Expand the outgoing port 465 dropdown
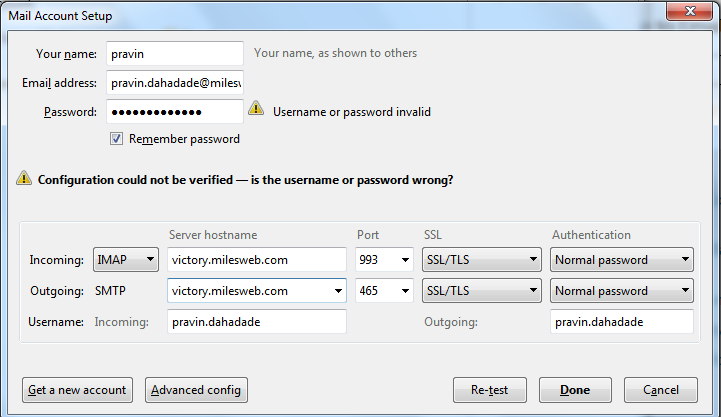The height and width of the screenshot is (417, 721). (x=405, y=291)
